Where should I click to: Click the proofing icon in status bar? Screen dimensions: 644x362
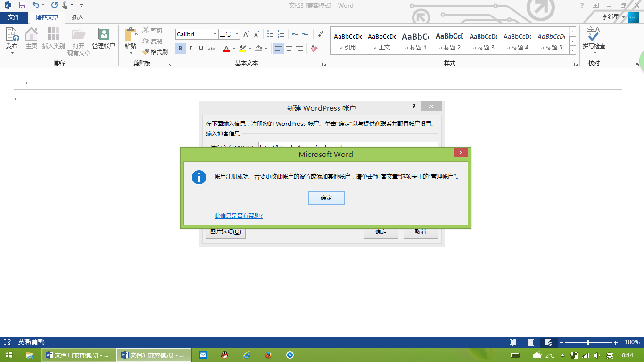pyautogui.click(x=7, y=342)
